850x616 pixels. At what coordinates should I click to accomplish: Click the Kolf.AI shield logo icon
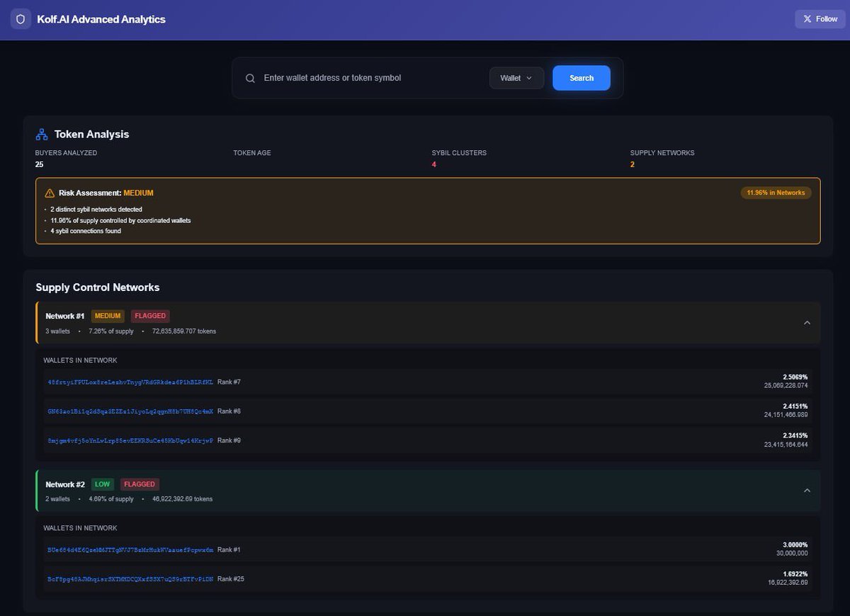coord(21,19)
